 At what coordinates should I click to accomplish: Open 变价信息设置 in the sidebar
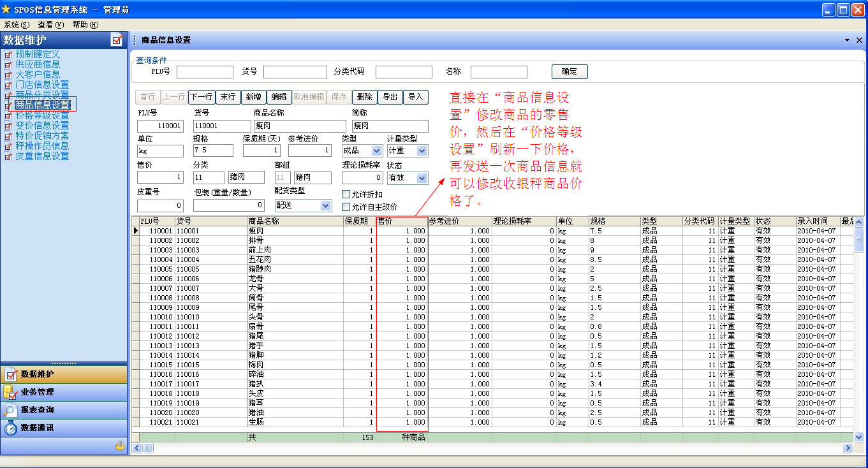click(42, 126)
